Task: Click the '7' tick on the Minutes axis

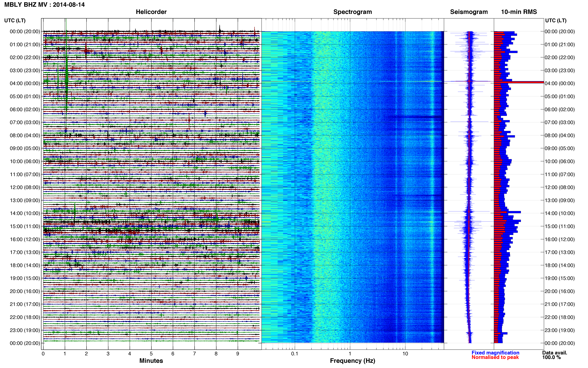Action: point(195,354)
